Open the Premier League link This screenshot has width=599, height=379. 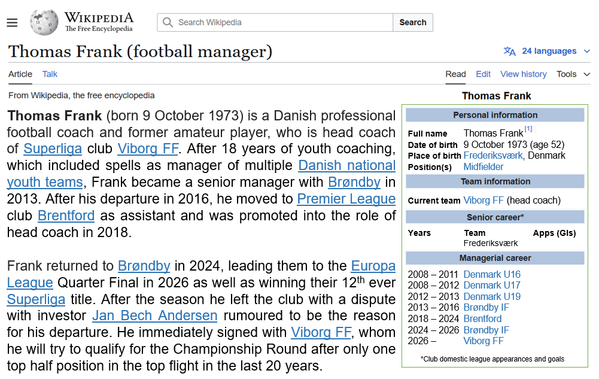pyautogui.click(x=346, y=199)
